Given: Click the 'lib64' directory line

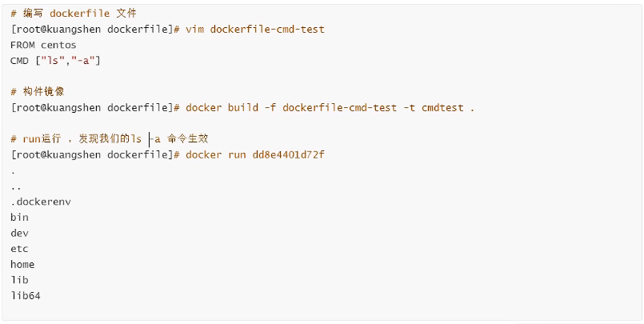Looking at the screenshot, I should tap(26, 296).
